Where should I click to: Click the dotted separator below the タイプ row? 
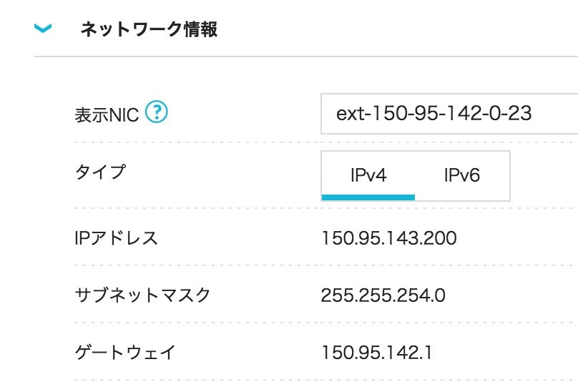pos(326,208)
